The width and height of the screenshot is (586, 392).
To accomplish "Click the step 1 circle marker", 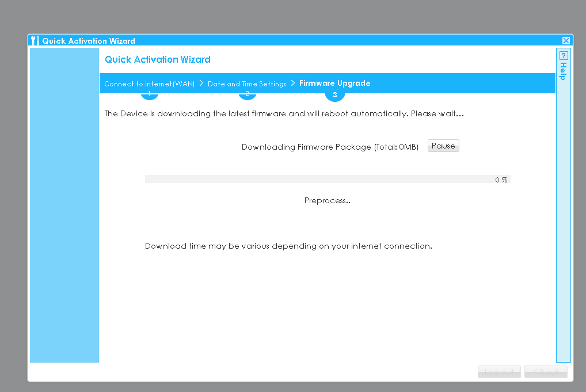I will click(149, 94).
